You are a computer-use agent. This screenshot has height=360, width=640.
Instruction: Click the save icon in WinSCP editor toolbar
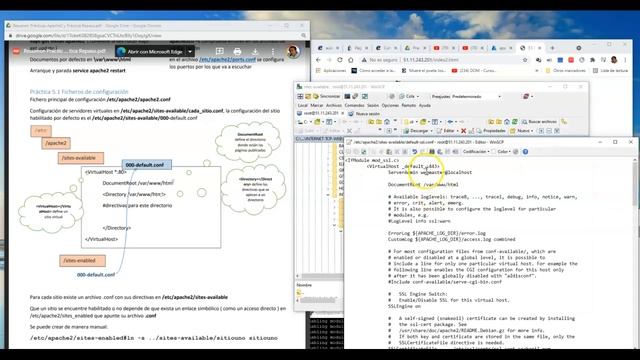click(x=349, y=151)
